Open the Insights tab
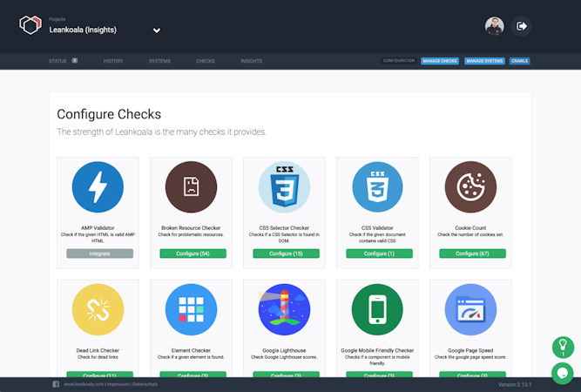581x392 pixels. [x=251, y=61]
